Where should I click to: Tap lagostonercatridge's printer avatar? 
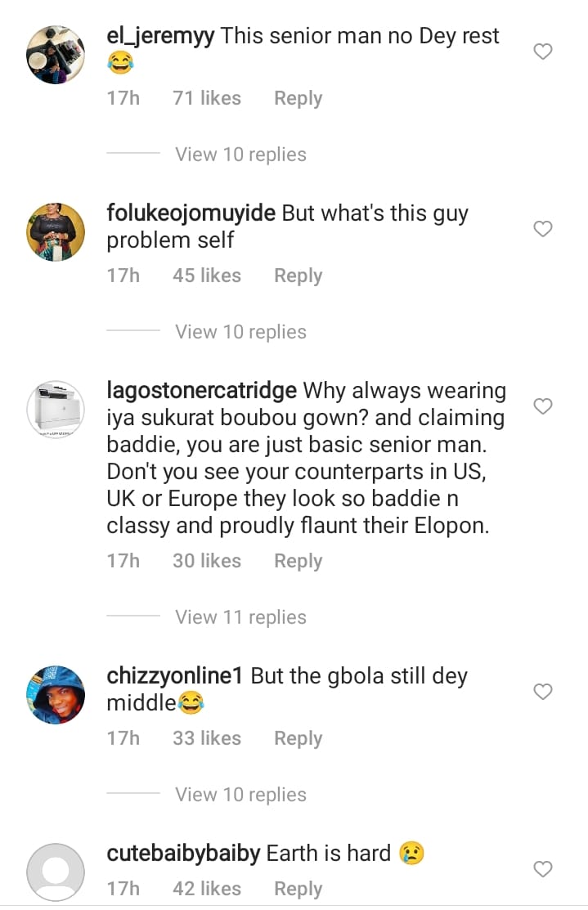click(56, 410)
